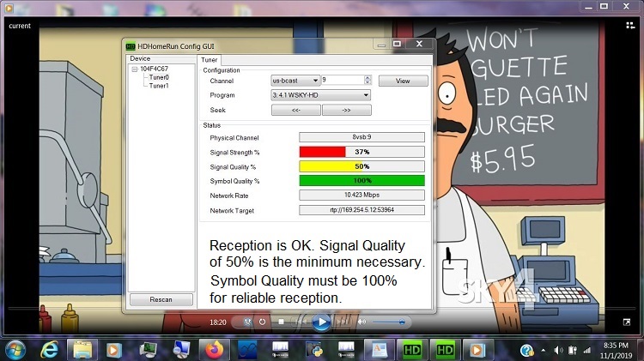The image size is (644, 361).
Task: Collapse the 104F4C67 device tree node
Action: [x=134, y=69]
